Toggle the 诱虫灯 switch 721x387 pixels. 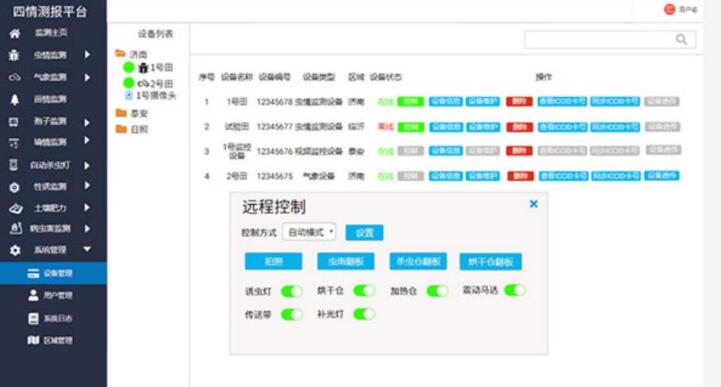292,291
